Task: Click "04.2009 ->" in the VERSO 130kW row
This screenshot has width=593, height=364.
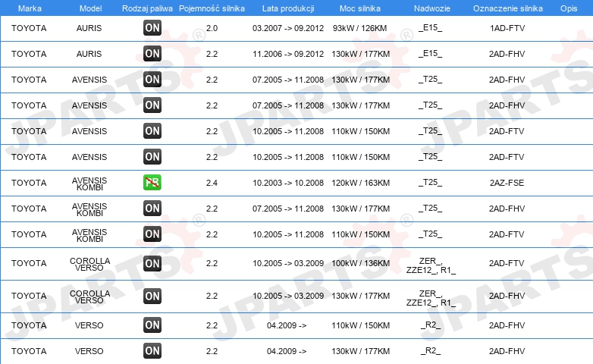Action: click(287, 351)
